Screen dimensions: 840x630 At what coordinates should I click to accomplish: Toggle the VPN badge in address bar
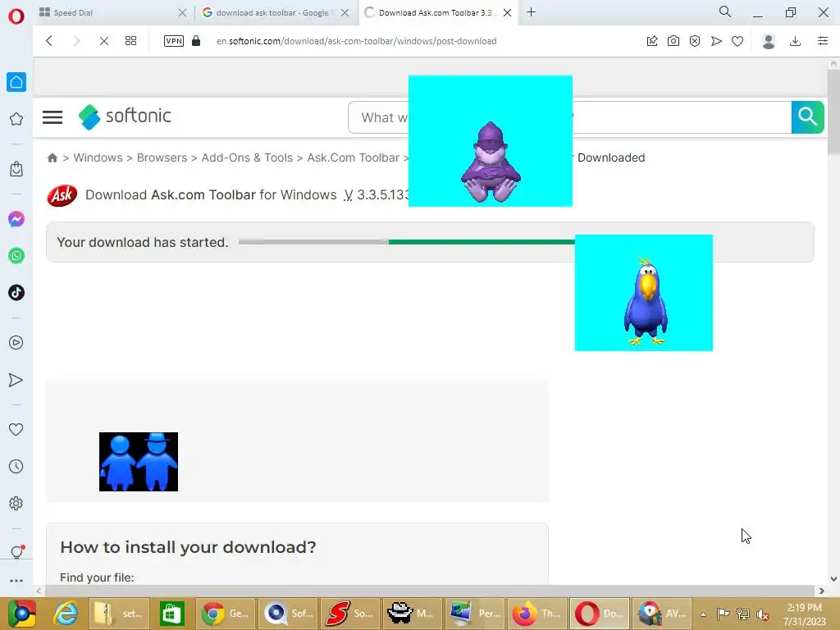[174, 41]
